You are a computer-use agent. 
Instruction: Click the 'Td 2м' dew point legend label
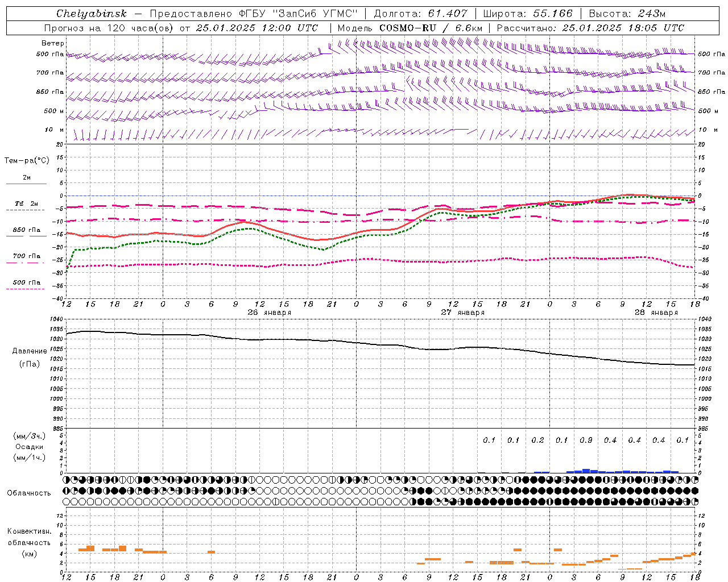26,203
